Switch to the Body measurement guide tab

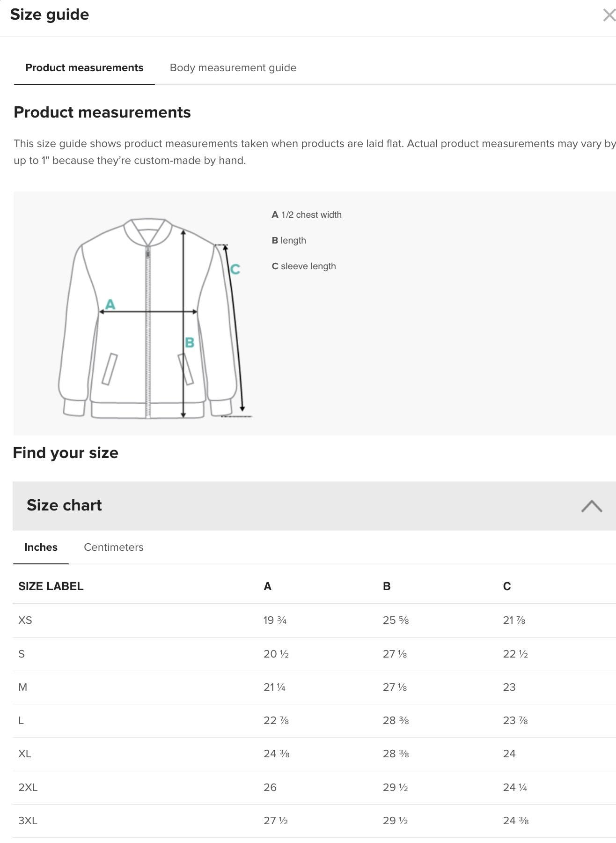(x=234, y=67)
